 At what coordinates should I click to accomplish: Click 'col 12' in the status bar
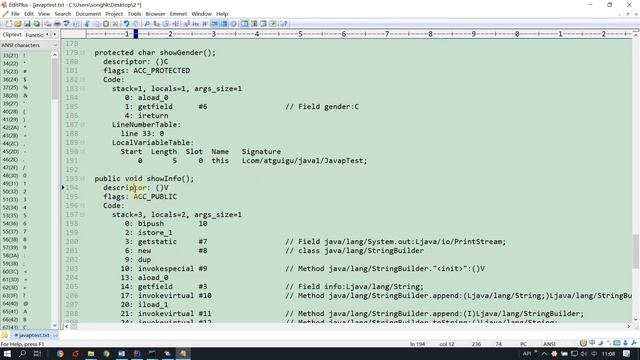coord(447,344)
